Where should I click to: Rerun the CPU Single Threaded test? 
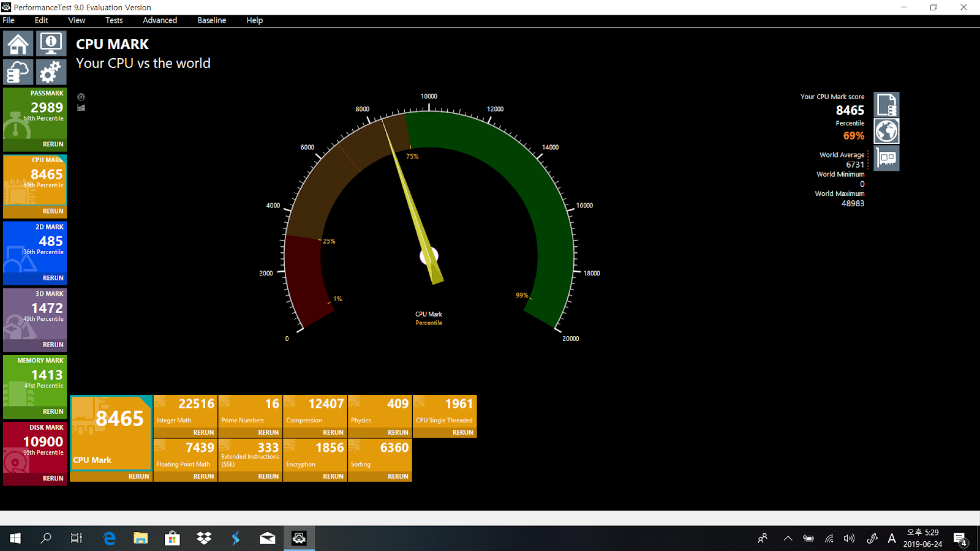pyautogui.click(x=463, y=432)
